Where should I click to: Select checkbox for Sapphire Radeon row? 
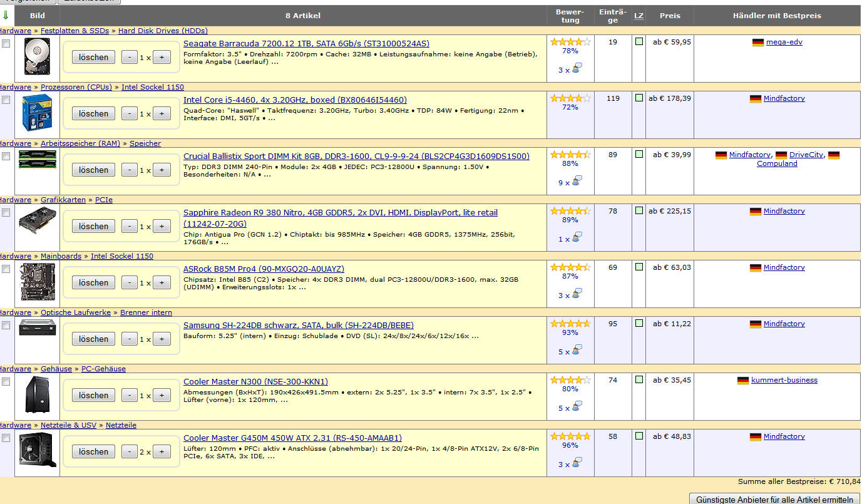tap(6, 212)
